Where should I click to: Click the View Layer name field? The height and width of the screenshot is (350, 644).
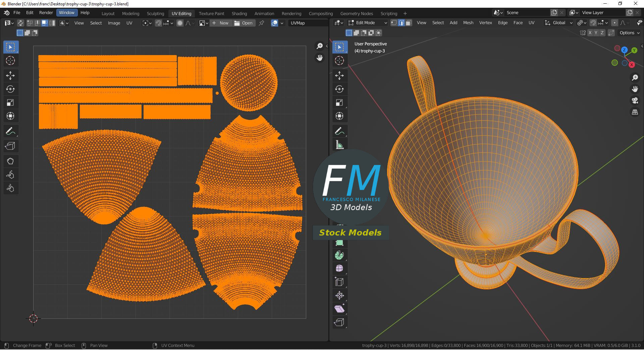point(603,12)
